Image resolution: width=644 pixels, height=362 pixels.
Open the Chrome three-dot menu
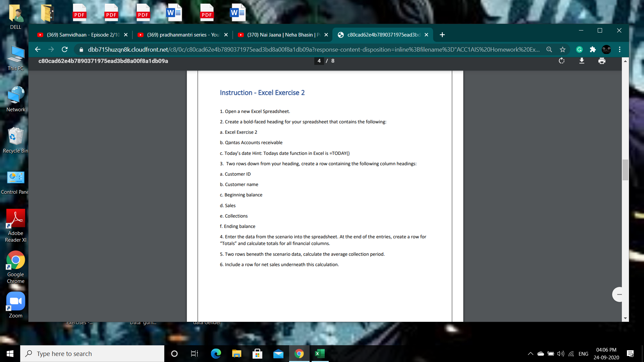(620, 49)
